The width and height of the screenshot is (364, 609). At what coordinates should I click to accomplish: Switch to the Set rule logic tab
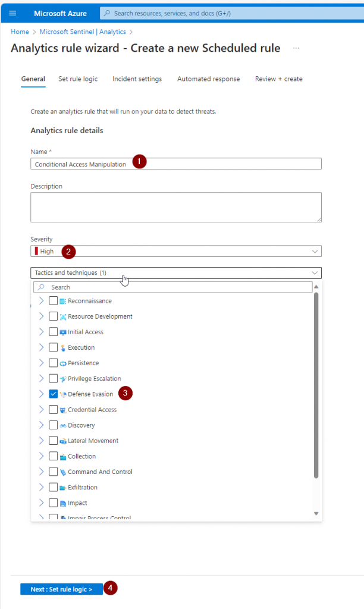(78, 79)
